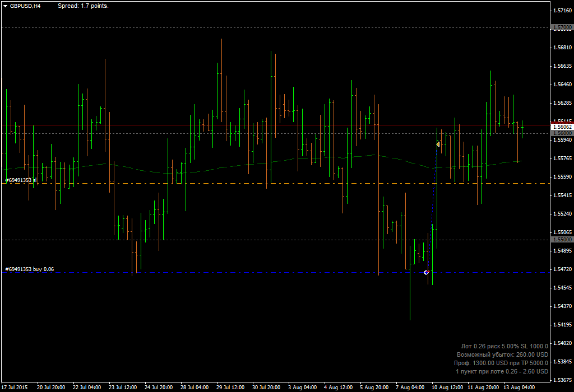Click price scale value 1.56460
Viewport: 574px width, 392px height.
[562, 85]
